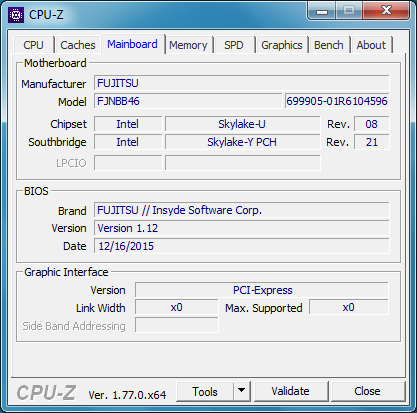The width and height of the screenshot is (417, 413).
Task: Select the Mainboard tab
Action: pos(132,44)
